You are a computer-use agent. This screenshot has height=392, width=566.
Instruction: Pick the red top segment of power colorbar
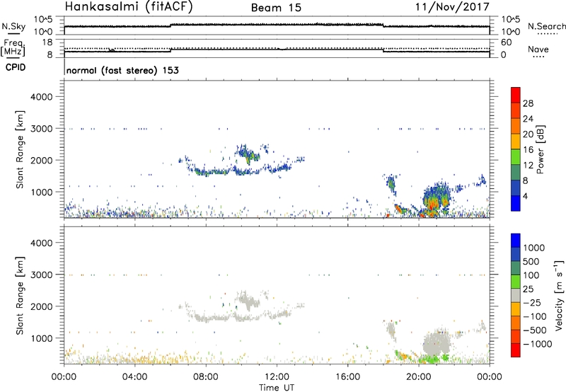tap(516, 96)
